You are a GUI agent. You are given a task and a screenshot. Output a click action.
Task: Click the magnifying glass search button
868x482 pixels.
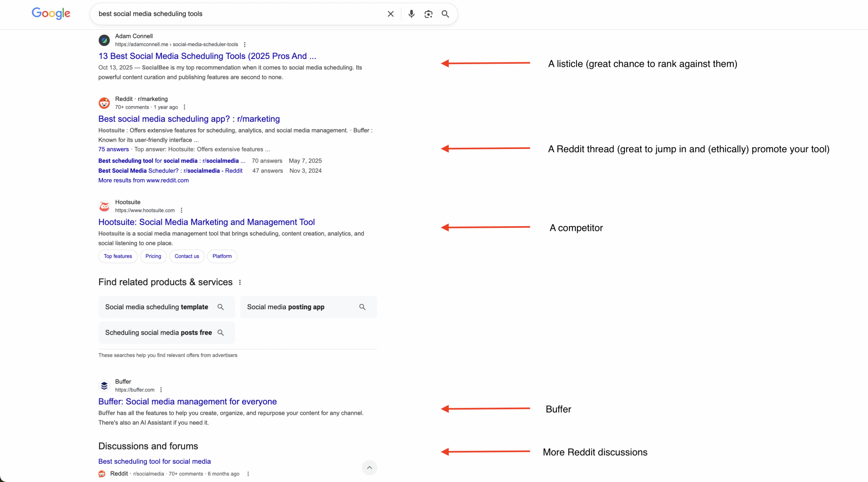pyautogui.click(x=445, y=14)
